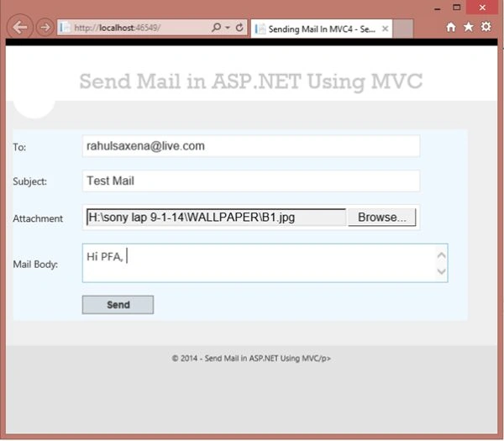This screenshot has height=441, width=504.
Task: Close the 'Sending Mail In MVC4' tab
Action: [x=385, y=29]
